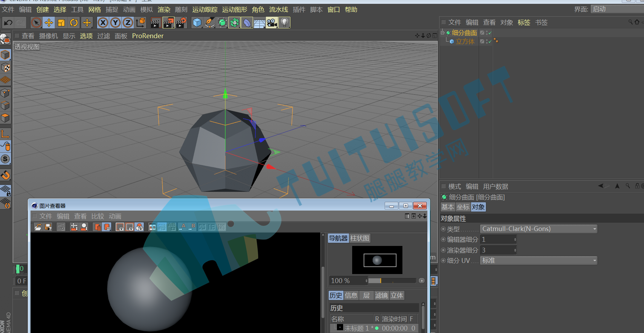Render to Picture Viewer icon

pos(168,23)
